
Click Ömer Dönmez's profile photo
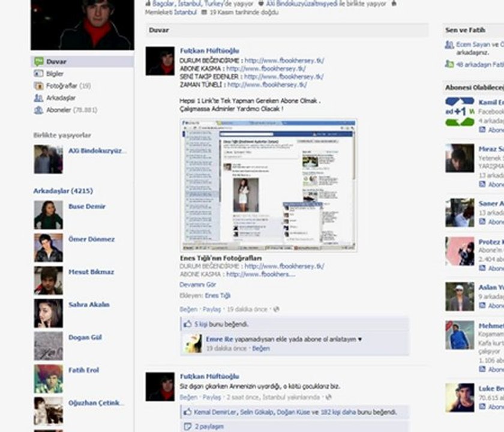[x=49, y=247]
